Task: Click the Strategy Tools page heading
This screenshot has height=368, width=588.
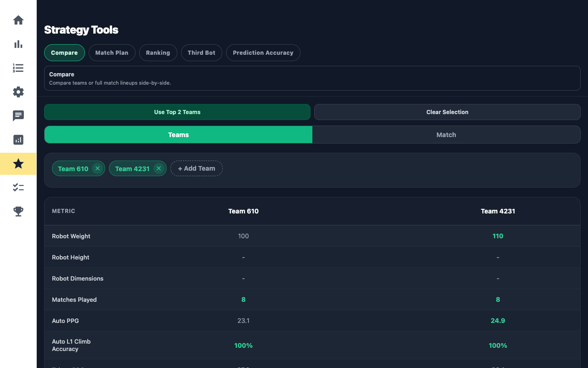Action: point(81,30)
